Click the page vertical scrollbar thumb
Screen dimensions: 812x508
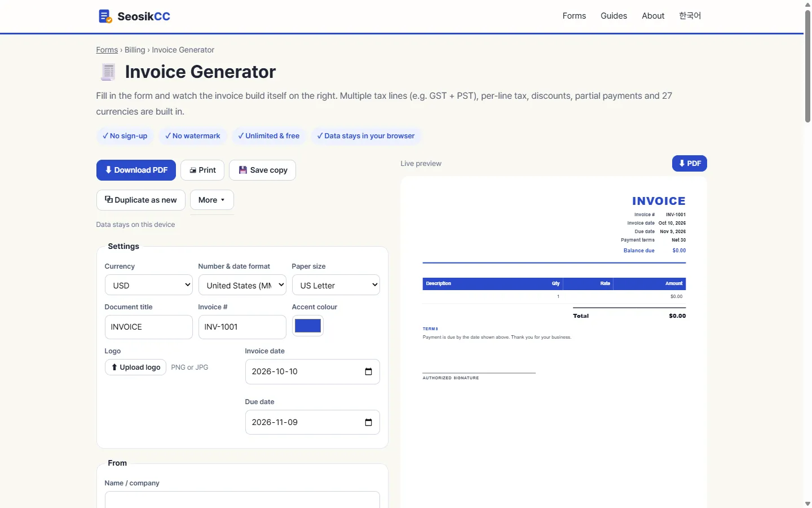807,66
